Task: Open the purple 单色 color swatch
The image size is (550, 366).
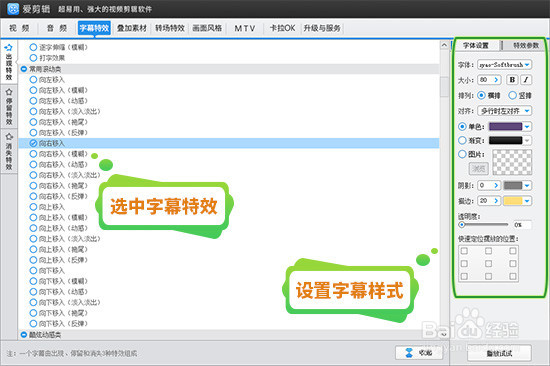Action: 506,126
